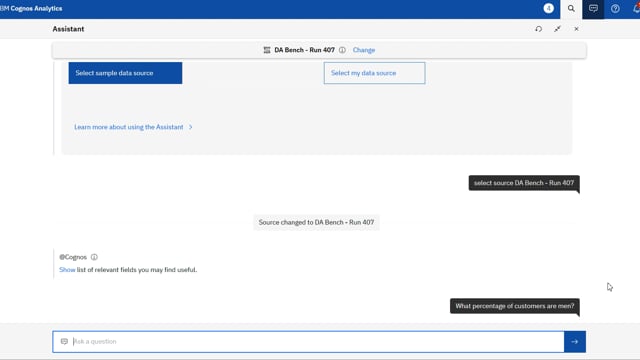Click the info icon next to @Cognos
Screen dimensions: 640x360
point(94,257)
